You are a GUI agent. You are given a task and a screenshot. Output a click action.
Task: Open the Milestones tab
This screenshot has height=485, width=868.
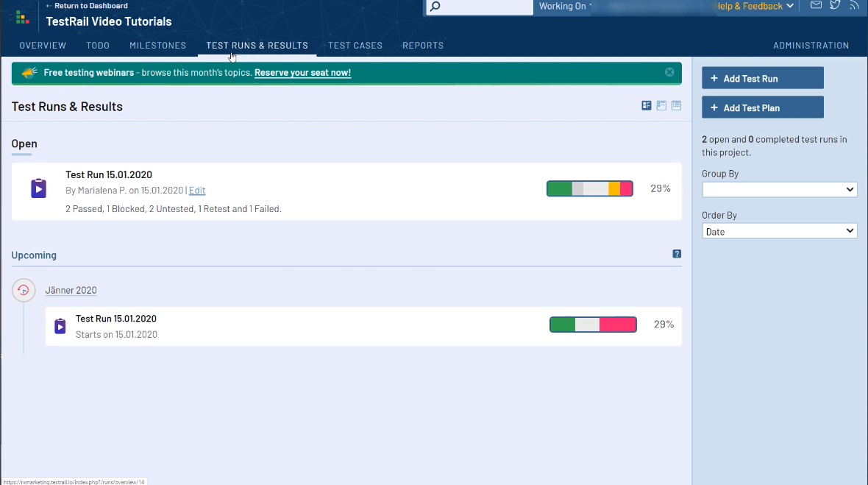coord(157,46)
